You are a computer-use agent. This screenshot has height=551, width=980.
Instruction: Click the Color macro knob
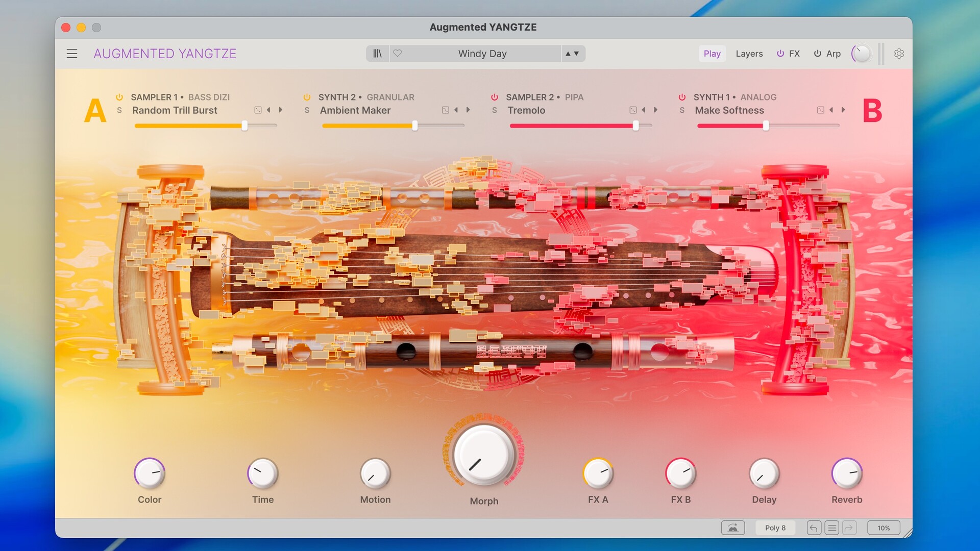pyautogui.click(x=150, y=473)
